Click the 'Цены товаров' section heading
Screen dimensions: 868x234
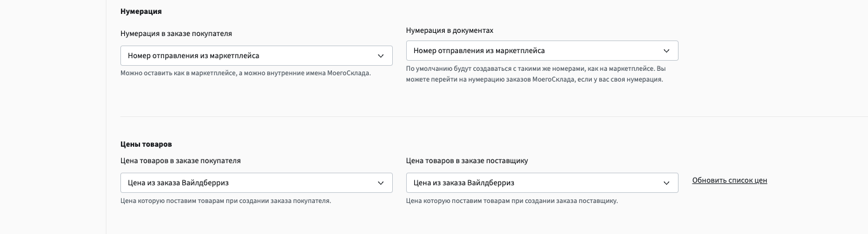[146, 144]
